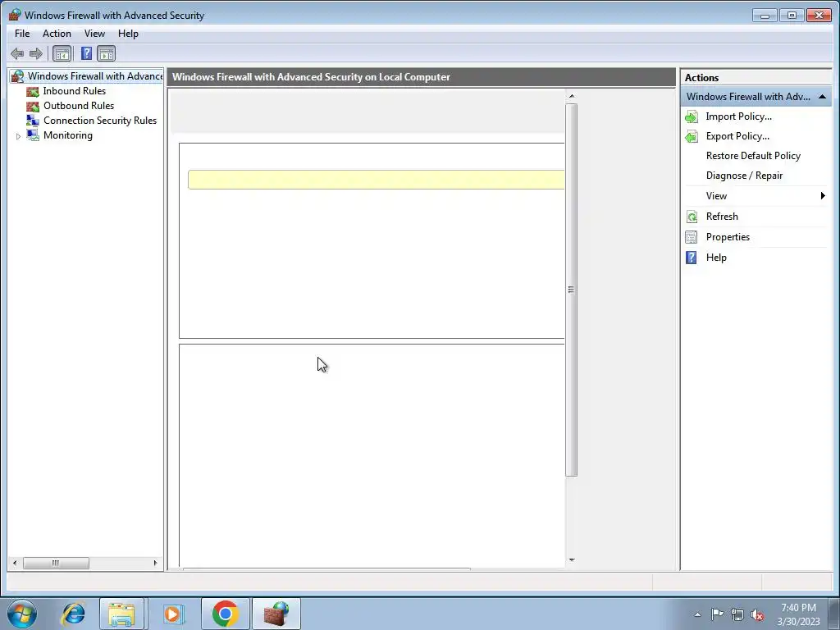This screenshot has width=840, height=630.
Task: Open the Help menu
Action: 128,33
